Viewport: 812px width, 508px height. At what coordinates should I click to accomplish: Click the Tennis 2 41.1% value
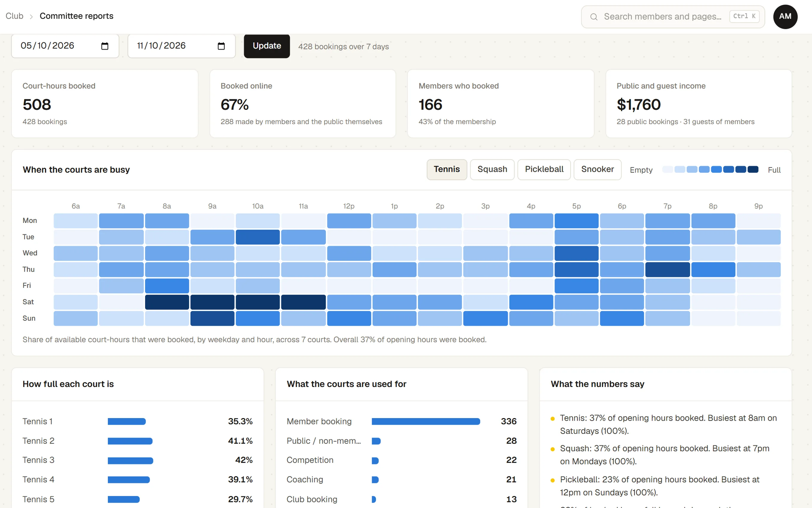(x=240, y=441)
